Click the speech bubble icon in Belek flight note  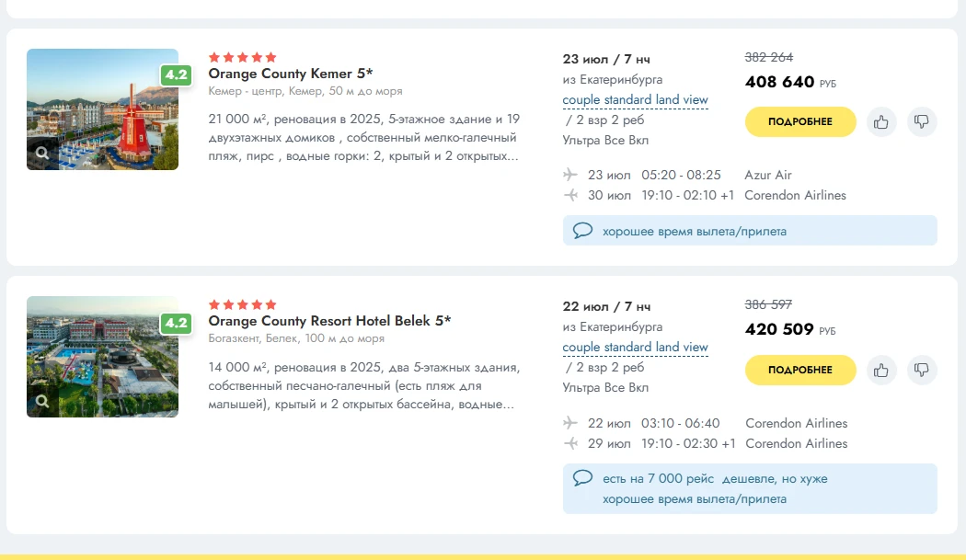coord(582,478)
